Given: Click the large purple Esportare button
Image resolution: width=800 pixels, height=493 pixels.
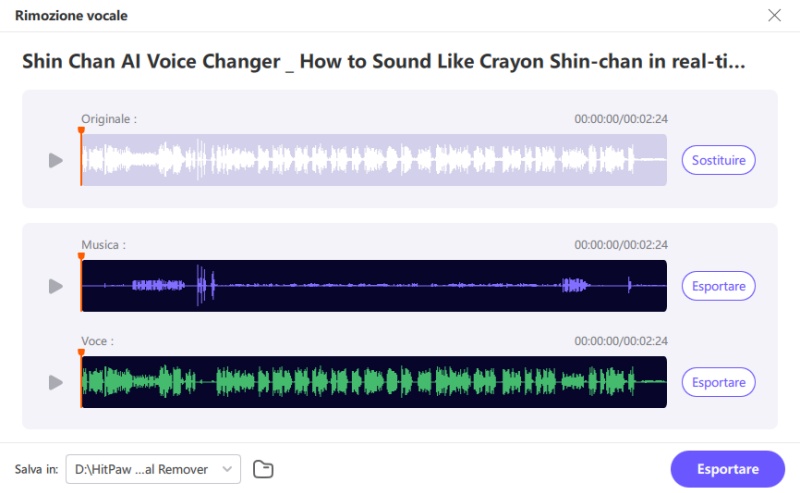Looking at the screenshot, I should [x=728, y=469].
